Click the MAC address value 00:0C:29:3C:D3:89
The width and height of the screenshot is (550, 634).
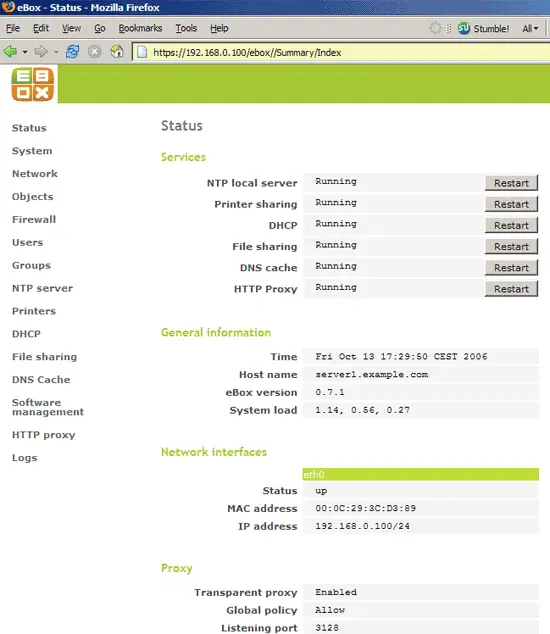(x=366, y=508)
